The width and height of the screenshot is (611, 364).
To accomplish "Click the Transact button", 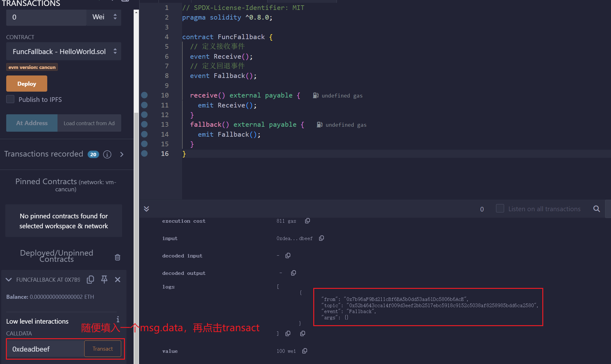I will [103, 349].
